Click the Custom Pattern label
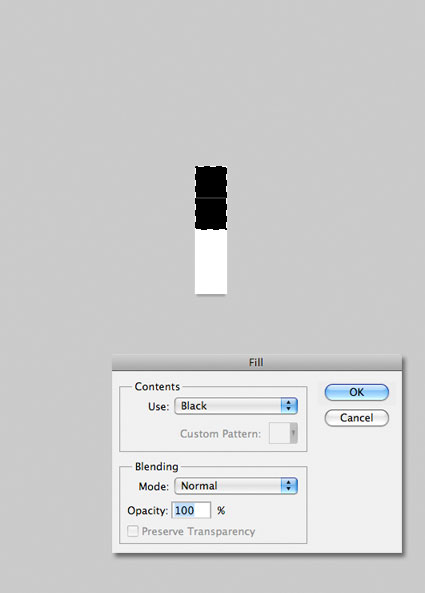This screenshot has height=593, width=425. pos(220,434)
